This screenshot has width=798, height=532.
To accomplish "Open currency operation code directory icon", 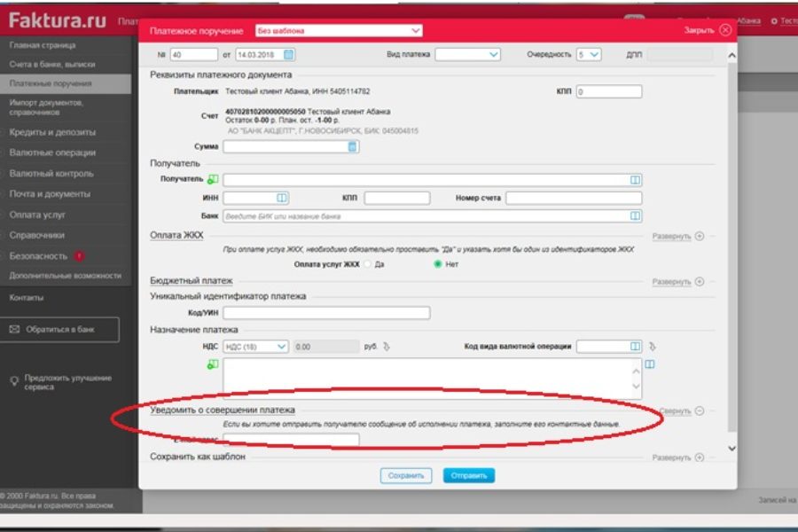I will coord(635,347).
